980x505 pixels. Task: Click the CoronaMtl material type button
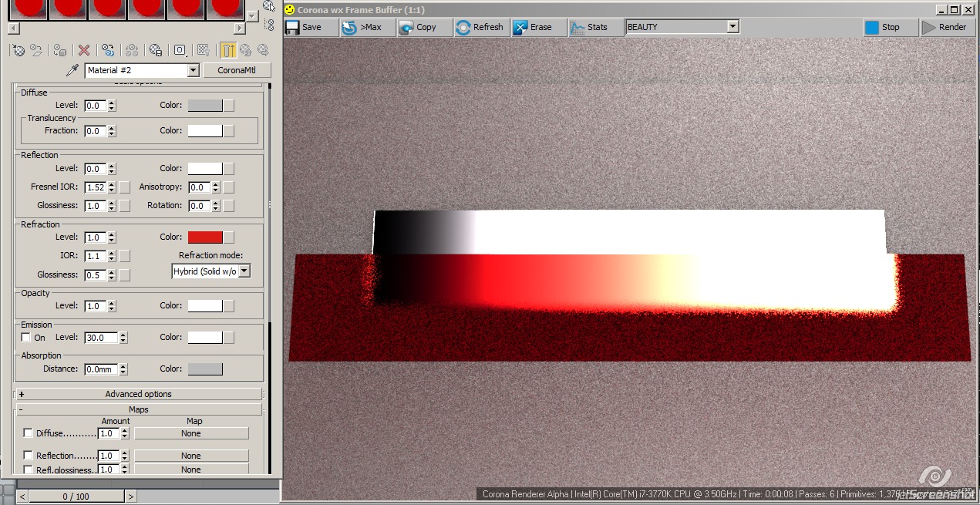[237, 70]
